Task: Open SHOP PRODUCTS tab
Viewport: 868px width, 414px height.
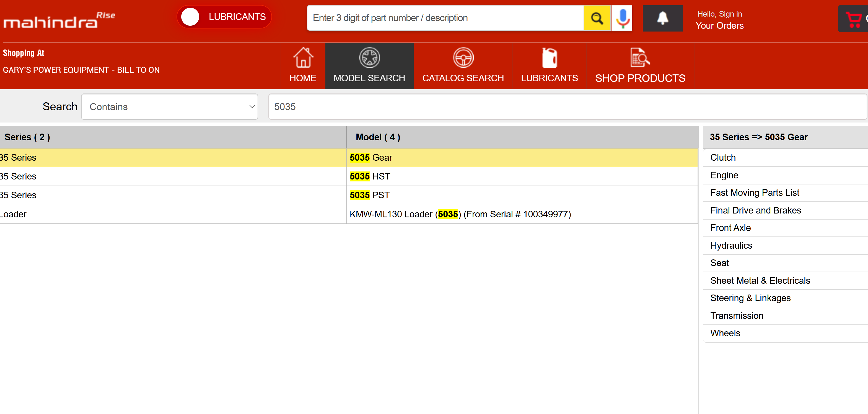Action: point(640,66)
